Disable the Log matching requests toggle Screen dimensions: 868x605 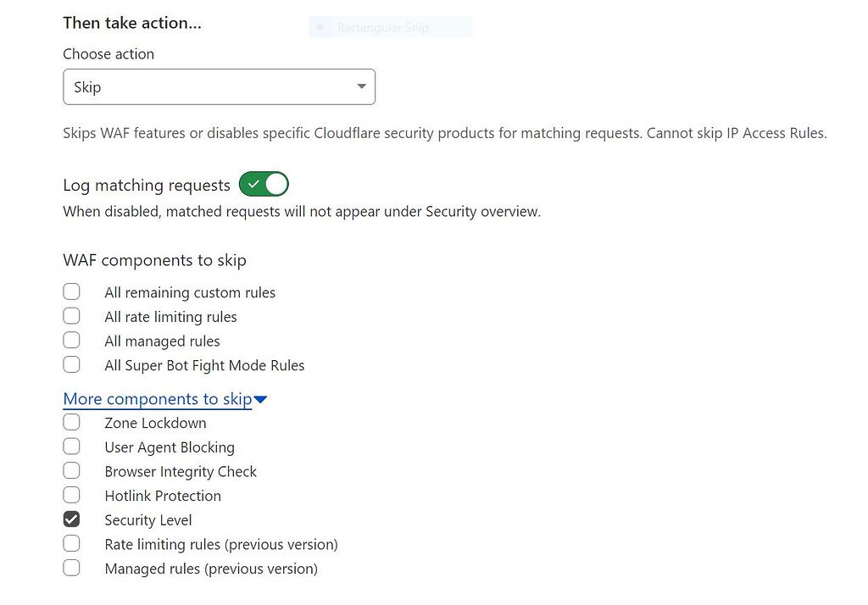263,184
